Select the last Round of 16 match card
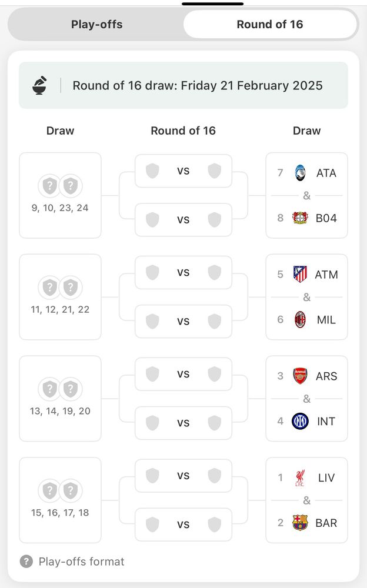Image resolution: width=367 pixels, height=588 pixels. [x=183, y=524]
